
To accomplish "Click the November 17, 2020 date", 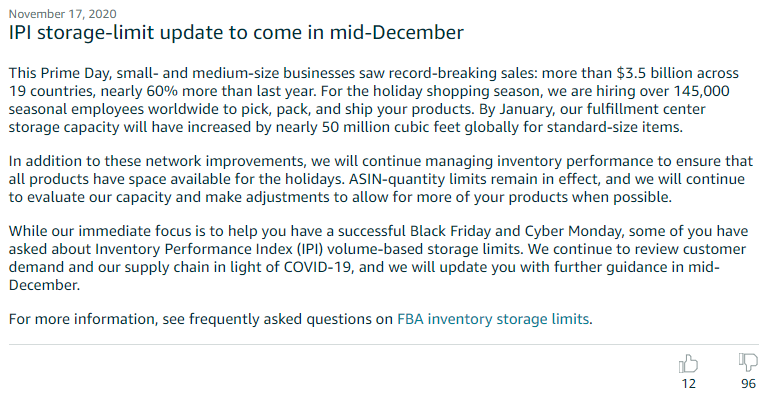I will [62, 14].
